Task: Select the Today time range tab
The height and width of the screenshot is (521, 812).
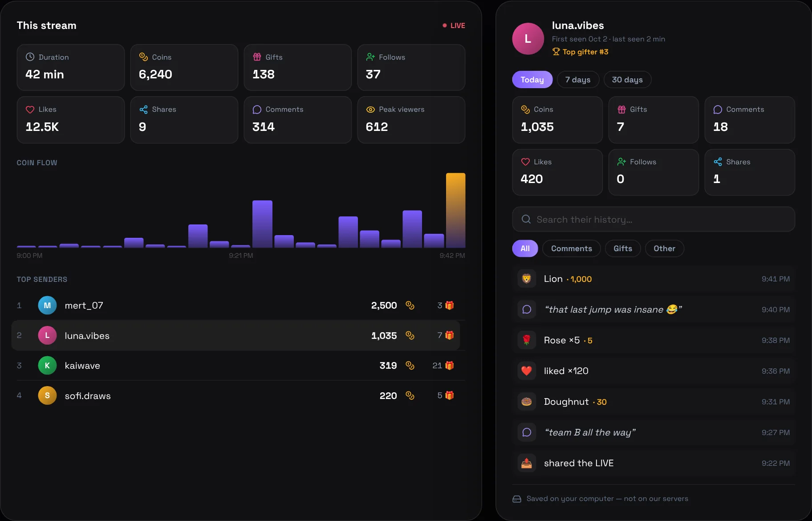Action: pyautogui.click(x=532, y=80)
